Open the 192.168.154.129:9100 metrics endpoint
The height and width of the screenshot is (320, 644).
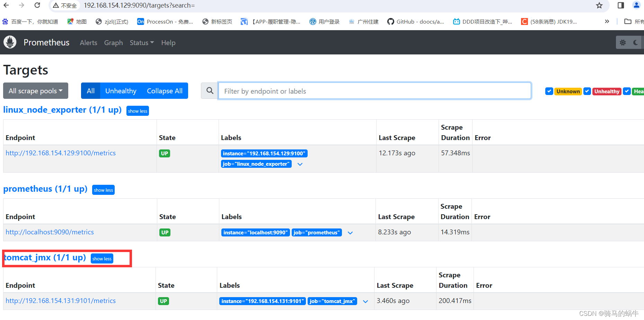click(61, 153)
